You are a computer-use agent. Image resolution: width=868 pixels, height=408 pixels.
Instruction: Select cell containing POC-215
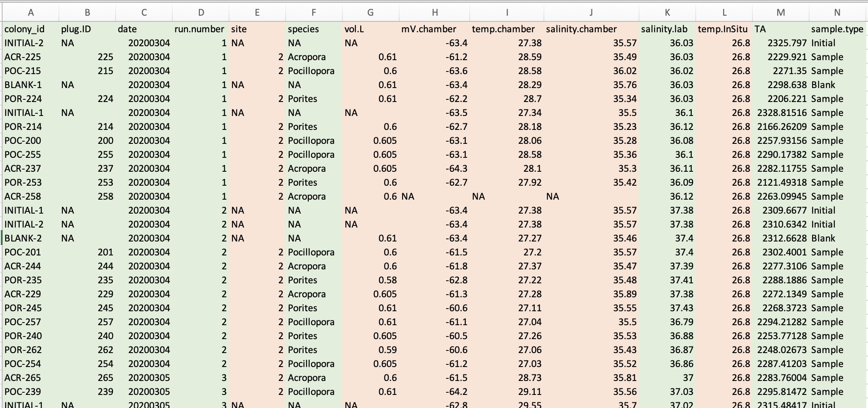31,71
